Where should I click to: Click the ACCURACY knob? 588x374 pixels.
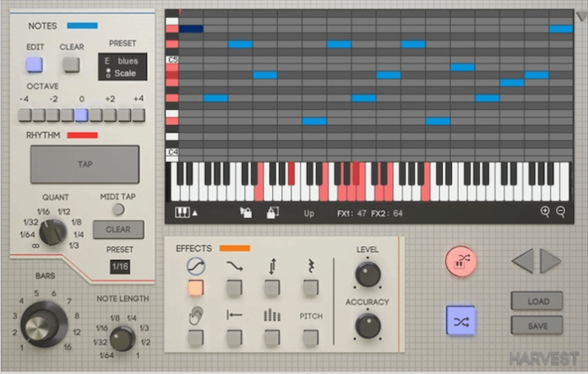pos(367,326)
